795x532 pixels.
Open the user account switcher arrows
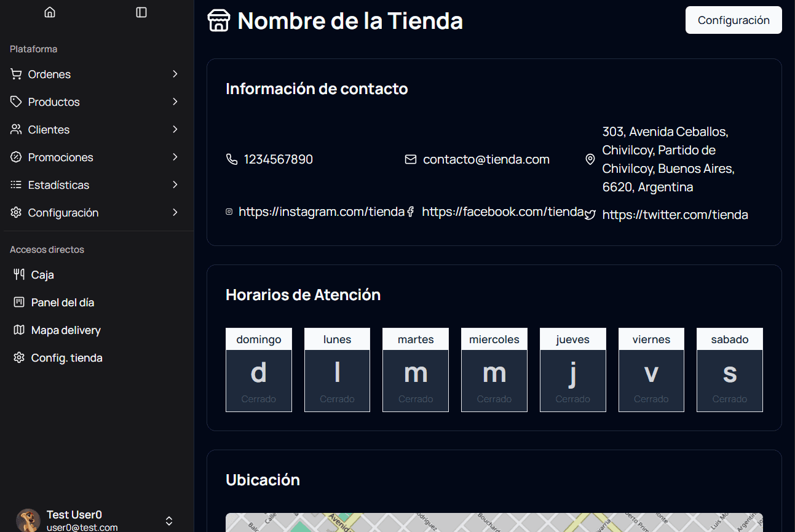169,521
